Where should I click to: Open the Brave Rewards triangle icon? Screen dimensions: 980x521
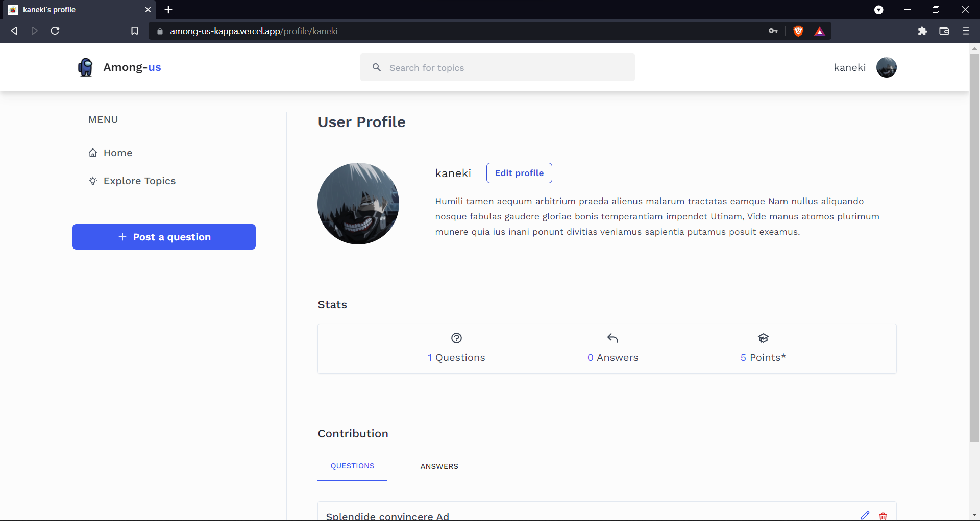tap(820, 31)
